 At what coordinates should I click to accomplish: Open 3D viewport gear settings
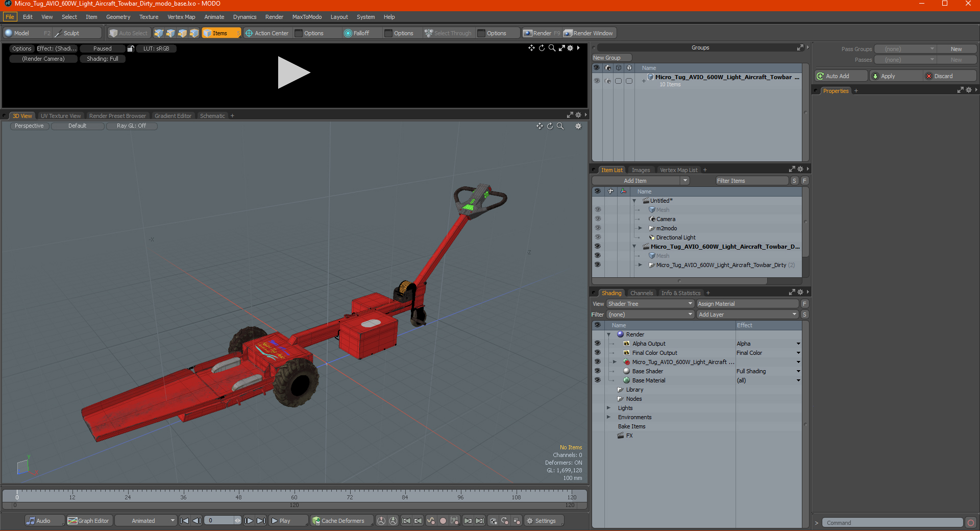pyautogui.click(x=578, y=126)
